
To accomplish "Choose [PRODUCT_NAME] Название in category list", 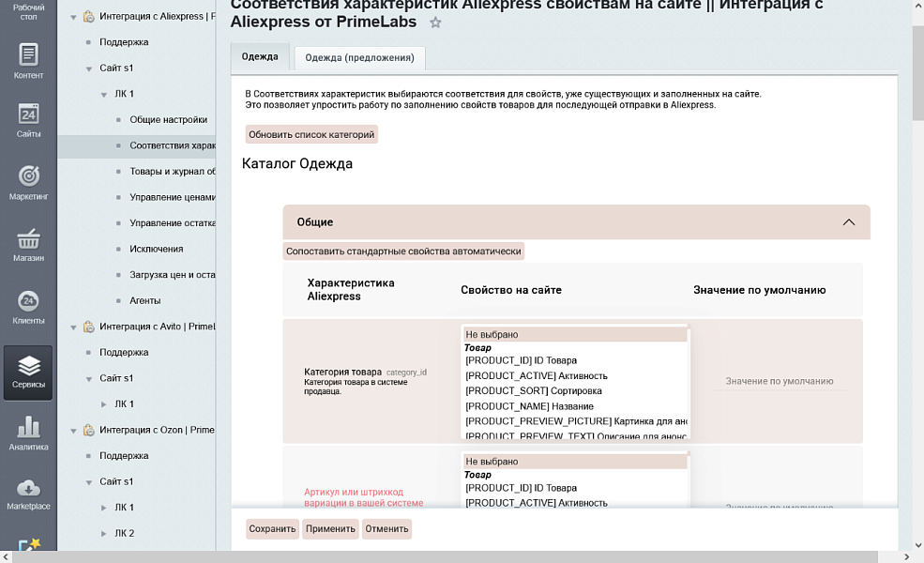I will point(529,406).
